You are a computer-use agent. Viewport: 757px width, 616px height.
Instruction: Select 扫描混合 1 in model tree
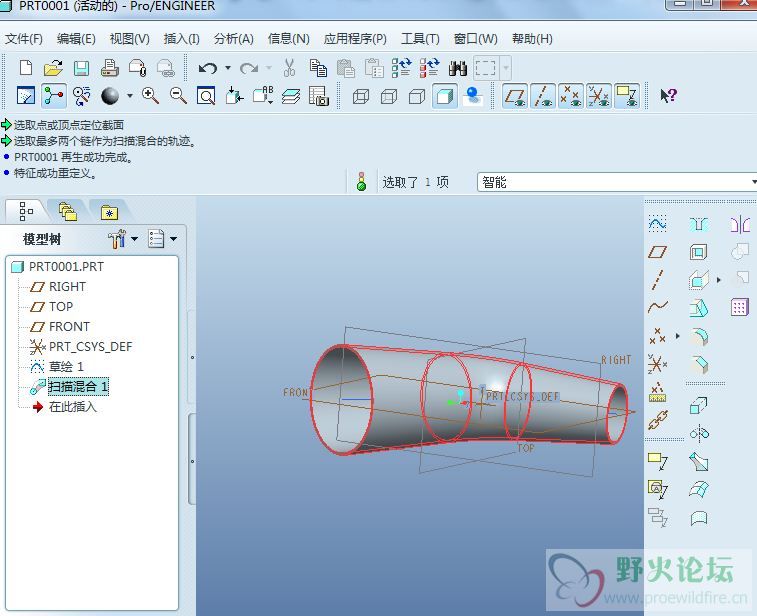point(78,387)
